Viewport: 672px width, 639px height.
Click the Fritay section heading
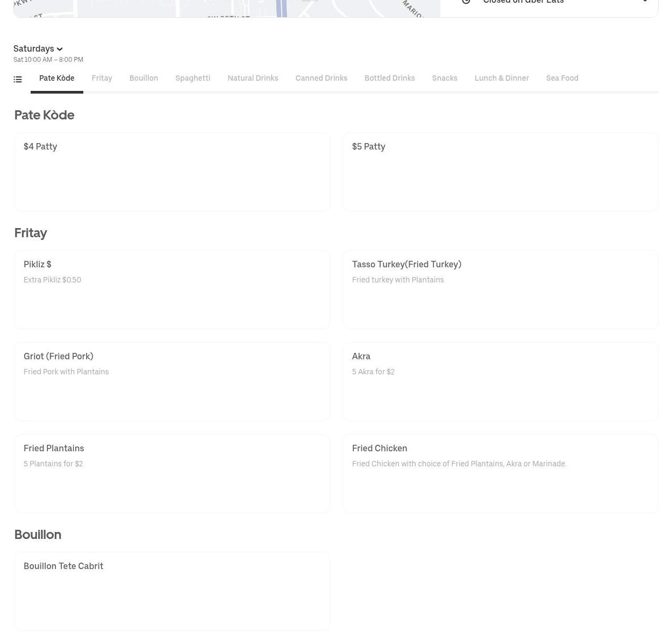[31, 233]
